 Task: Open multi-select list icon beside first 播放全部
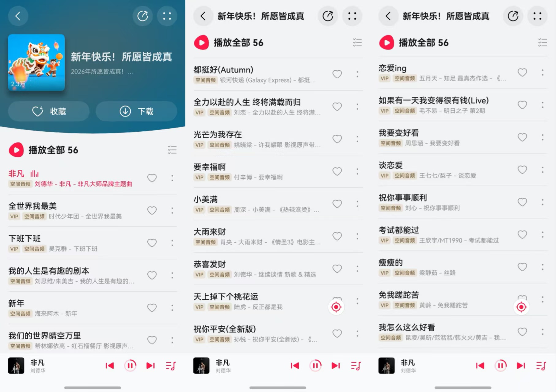point(172,150)
